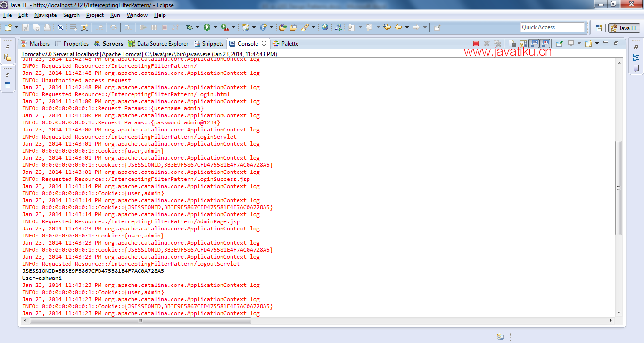Click the disabled Save icon
Viewport: 644px width, 343px height.
[25, 27]
